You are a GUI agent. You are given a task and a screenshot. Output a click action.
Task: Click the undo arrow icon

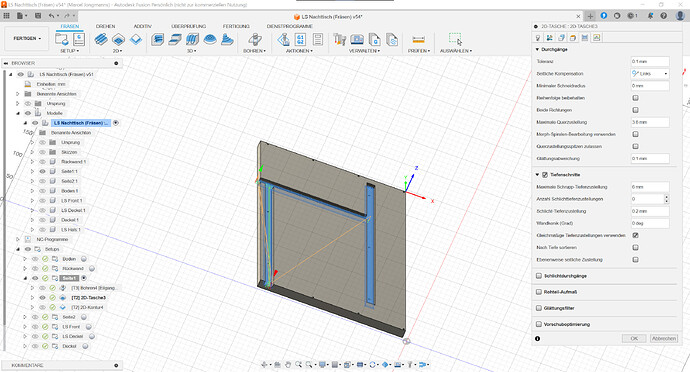[52, 16]
